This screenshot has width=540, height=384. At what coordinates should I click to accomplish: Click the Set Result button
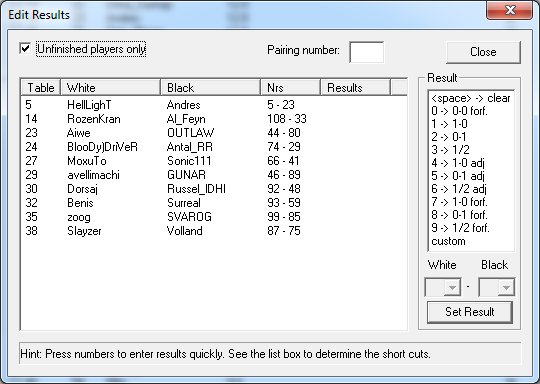point(470,312)
